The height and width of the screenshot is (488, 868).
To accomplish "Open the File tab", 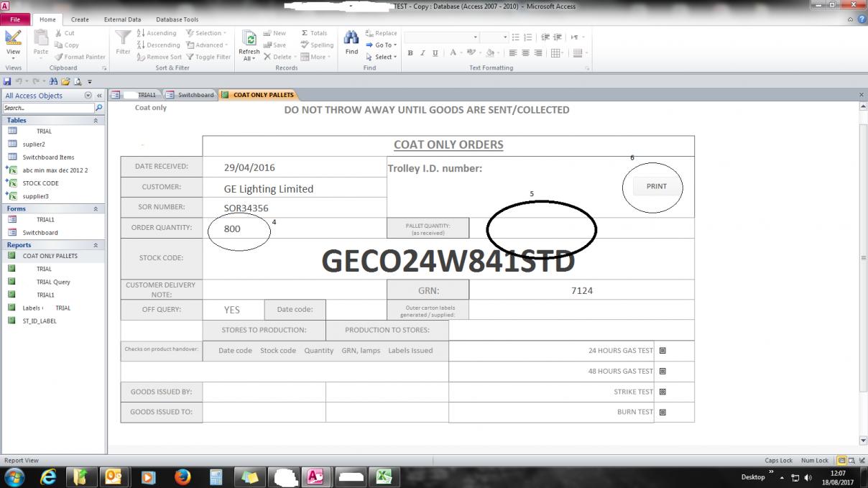I will pos(14,19).
